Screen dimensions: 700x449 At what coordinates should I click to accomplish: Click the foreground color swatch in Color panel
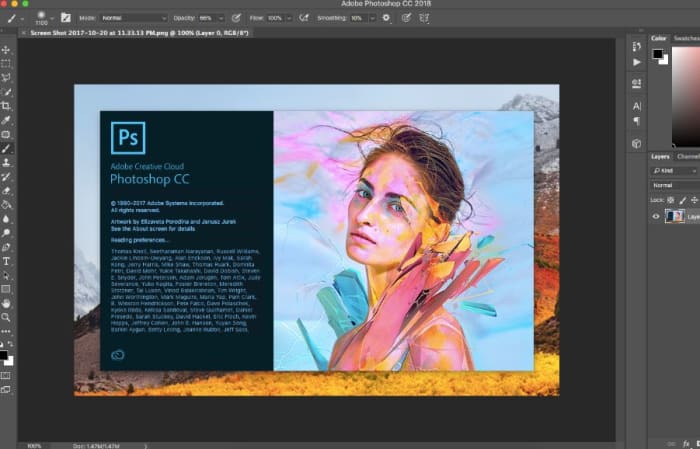(x=658, y=54)
